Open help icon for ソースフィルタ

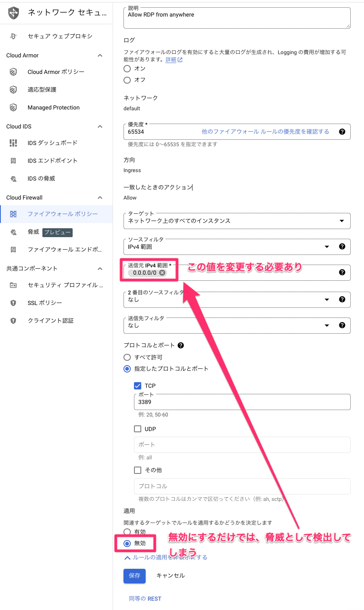pos(342,246)
